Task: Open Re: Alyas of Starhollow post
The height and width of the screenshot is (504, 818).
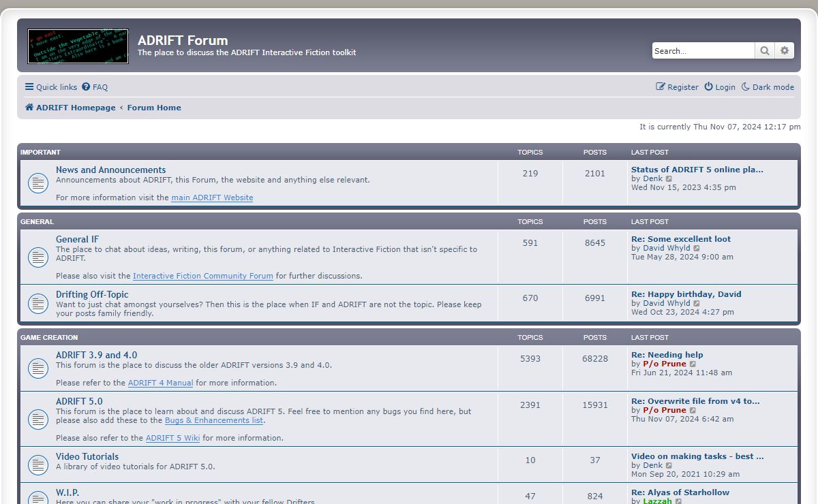Action: tap(680, 492)
